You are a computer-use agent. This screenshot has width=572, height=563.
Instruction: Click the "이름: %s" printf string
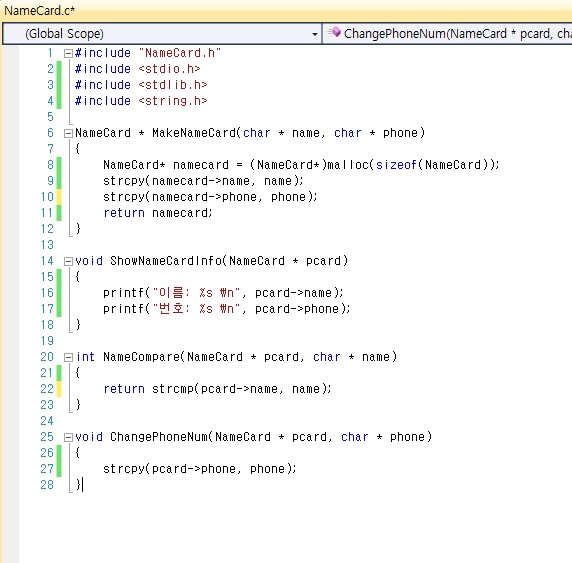[196, 293]
